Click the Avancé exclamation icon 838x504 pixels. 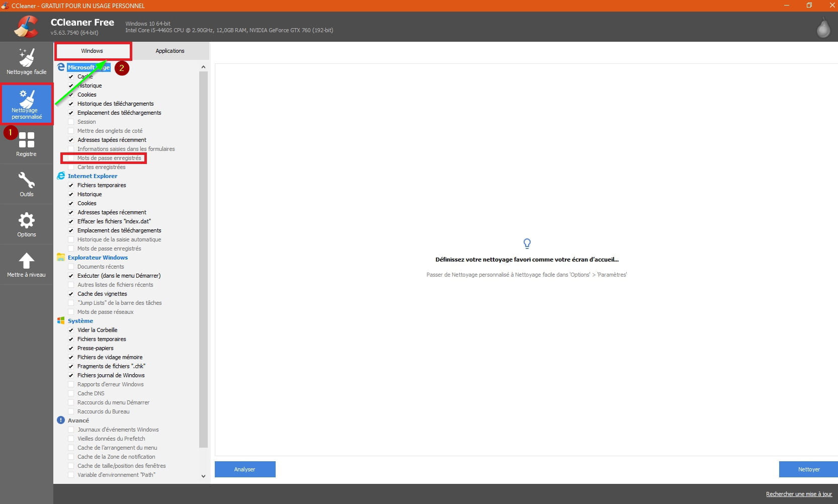pyautogui.click(x=61, y=420)
